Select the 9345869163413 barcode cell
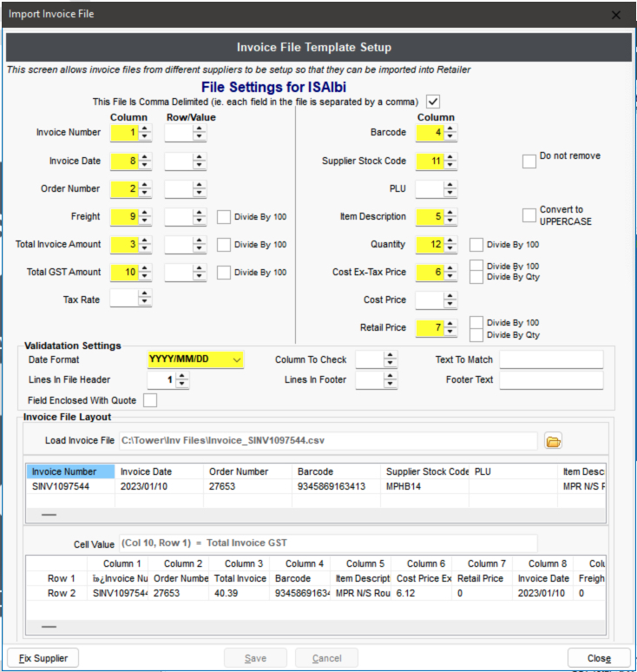 click(x=336, y=486)
